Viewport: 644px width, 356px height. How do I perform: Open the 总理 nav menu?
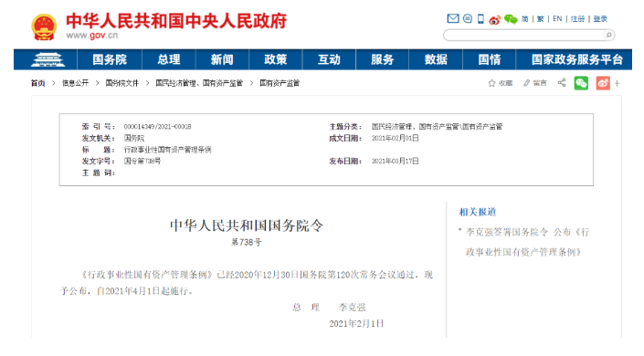point(169,59)
